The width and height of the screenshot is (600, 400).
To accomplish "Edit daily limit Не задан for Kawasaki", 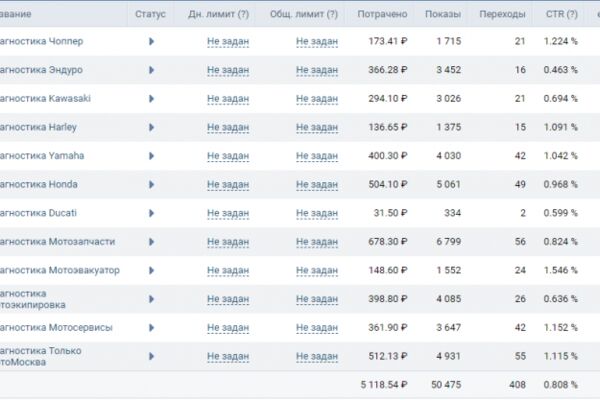I will [228, 99].
